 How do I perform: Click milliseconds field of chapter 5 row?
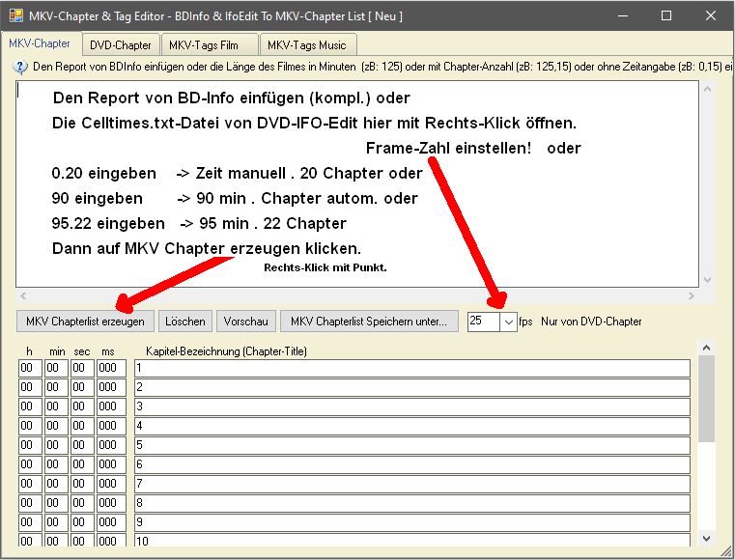tap(112, 445)
